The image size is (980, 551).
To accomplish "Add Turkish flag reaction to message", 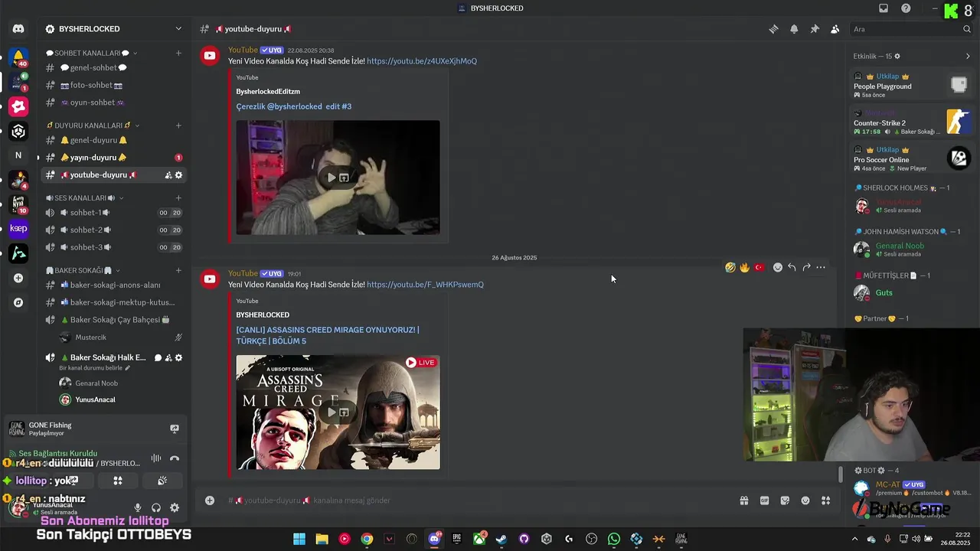I will click(759, 267).
